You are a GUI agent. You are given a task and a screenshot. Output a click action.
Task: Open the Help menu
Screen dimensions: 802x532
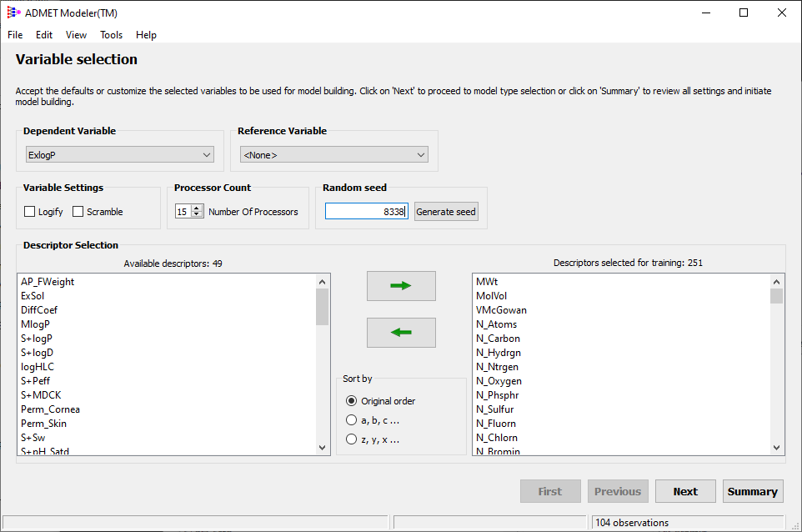tap(146, 35)
